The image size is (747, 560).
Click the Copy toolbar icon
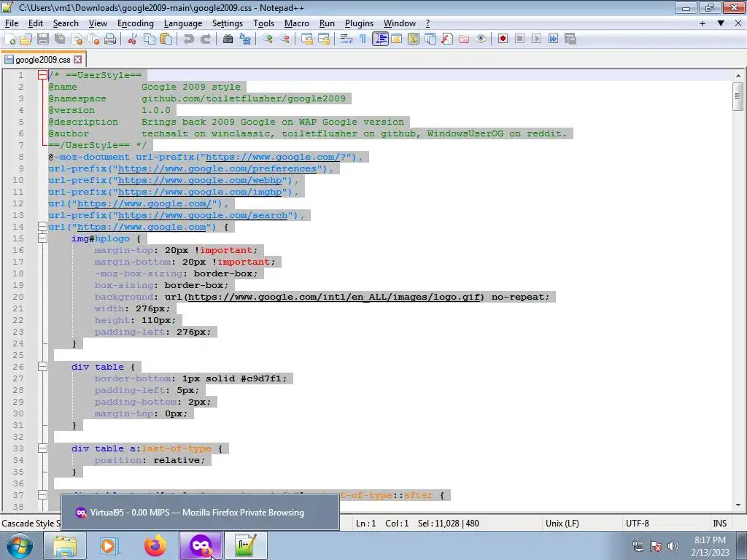[x=150, y=39]
